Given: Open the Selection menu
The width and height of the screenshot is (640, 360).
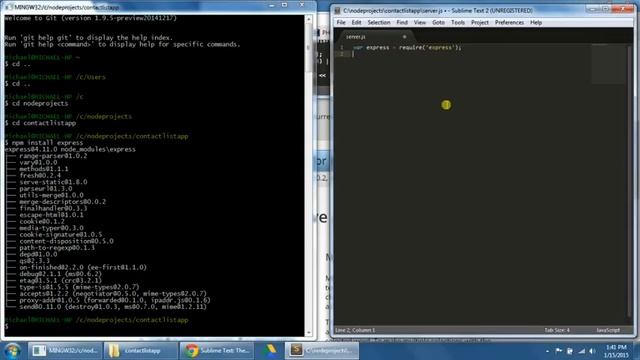Looking at the screenshot, I should 379,23.
